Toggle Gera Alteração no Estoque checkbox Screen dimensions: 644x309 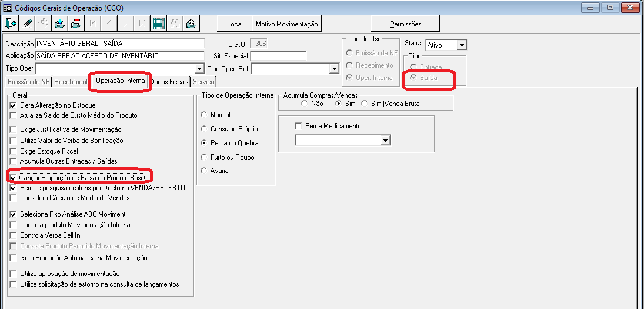(14, 105)
